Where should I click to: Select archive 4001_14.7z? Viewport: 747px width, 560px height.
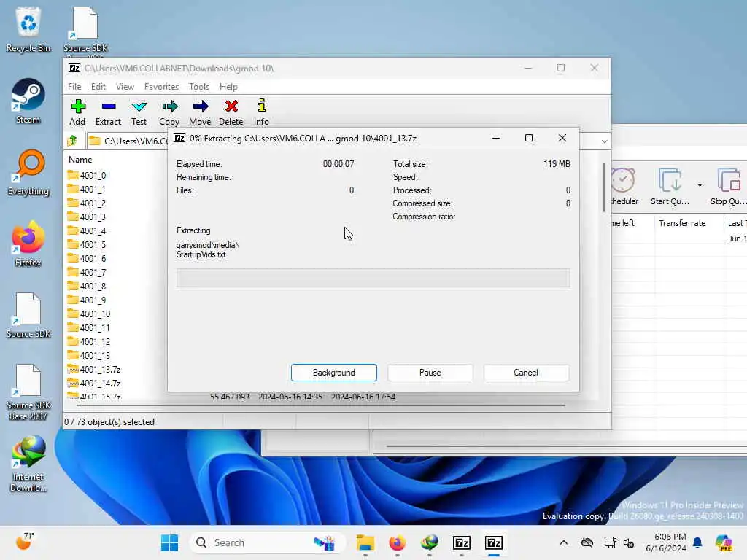(94, 383)
